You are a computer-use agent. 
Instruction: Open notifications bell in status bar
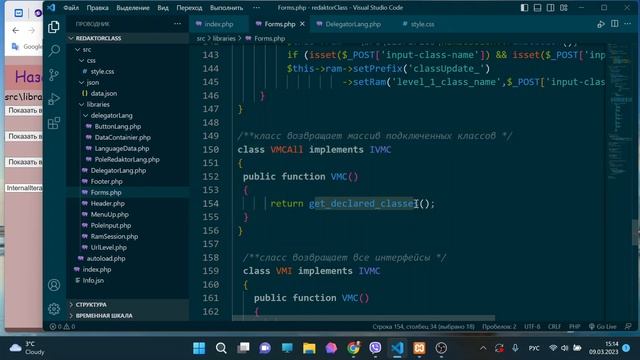(x=628, y=327)
